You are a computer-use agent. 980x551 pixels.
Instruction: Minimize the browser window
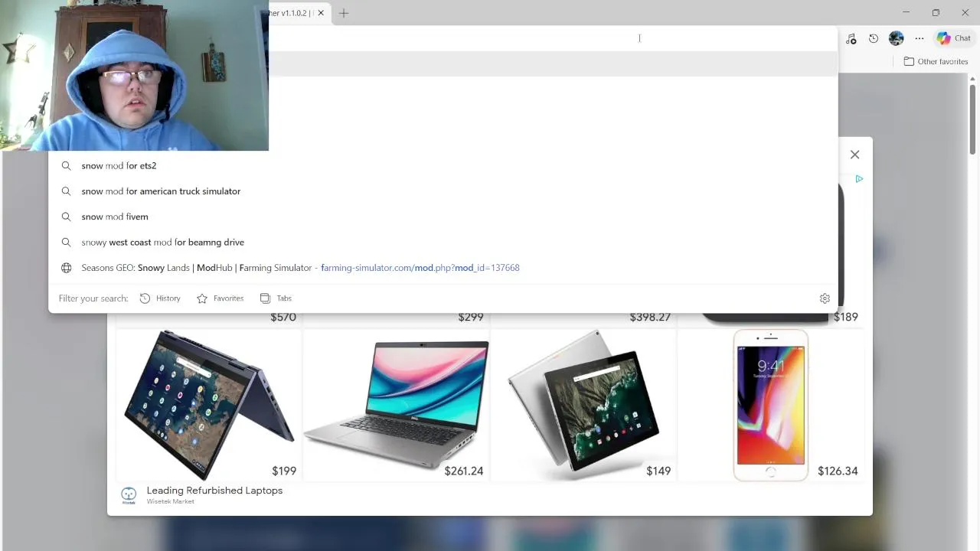coord(906,13)
